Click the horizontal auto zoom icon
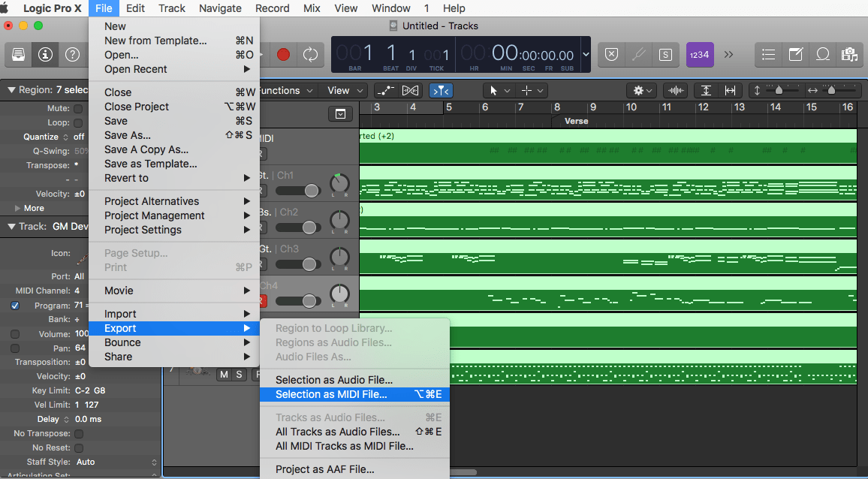This screenshot has width=868, height=479. 730,90
